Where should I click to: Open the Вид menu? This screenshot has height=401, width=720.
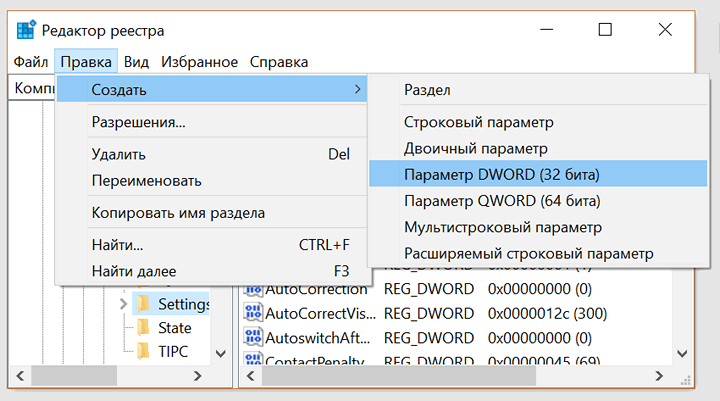tap(136, 62)
